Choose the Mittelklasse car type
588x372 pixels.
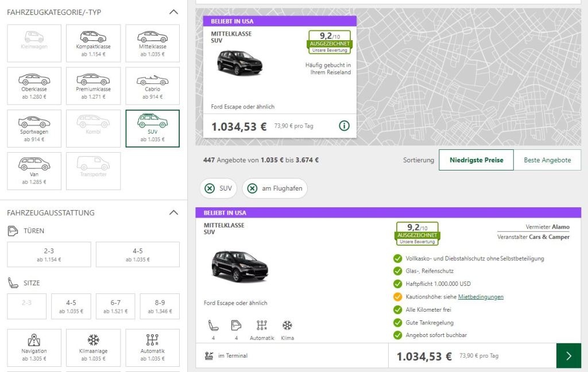(152, 43)
